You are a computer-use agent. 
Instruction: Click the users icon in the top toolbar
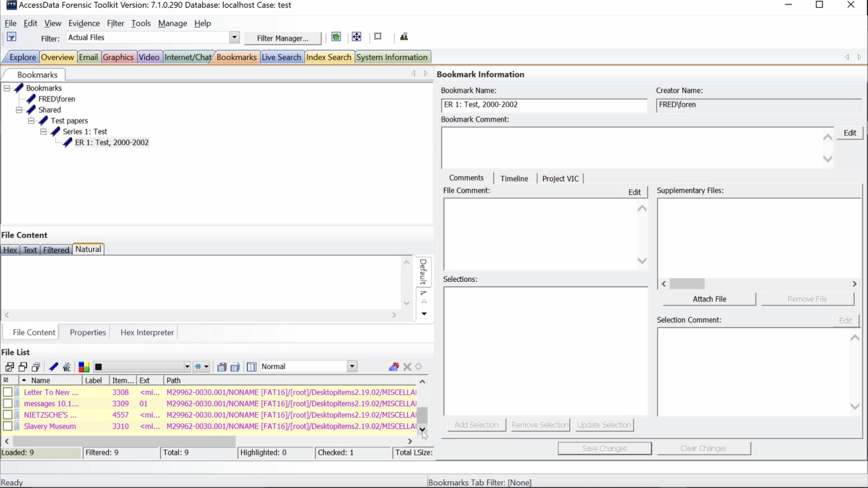pyautogui.click(x=404, y=37)
